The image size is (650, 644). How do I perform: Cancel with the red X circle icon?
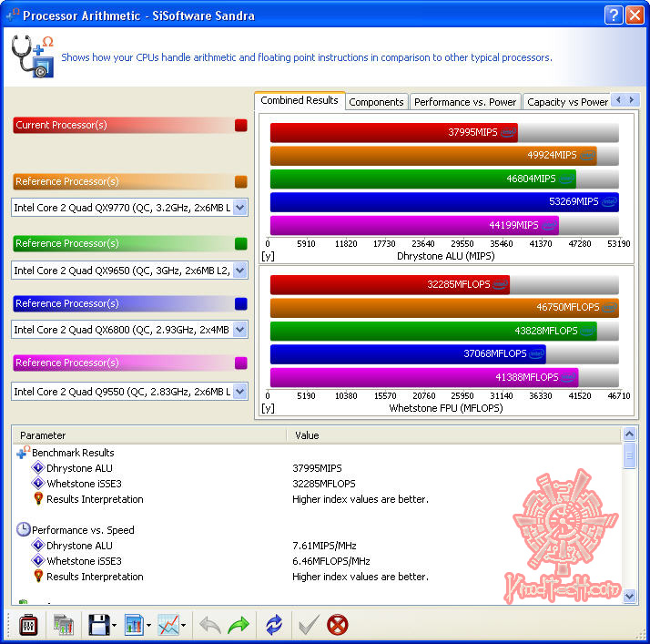338,625
